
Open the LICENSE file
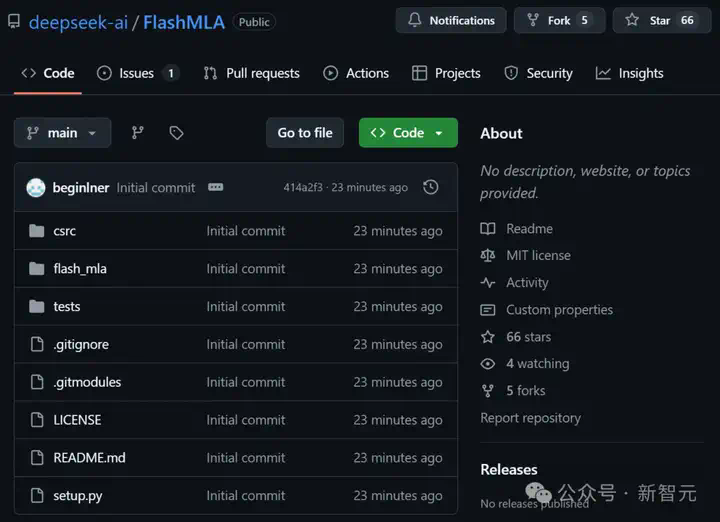click(x=77, y=420)
